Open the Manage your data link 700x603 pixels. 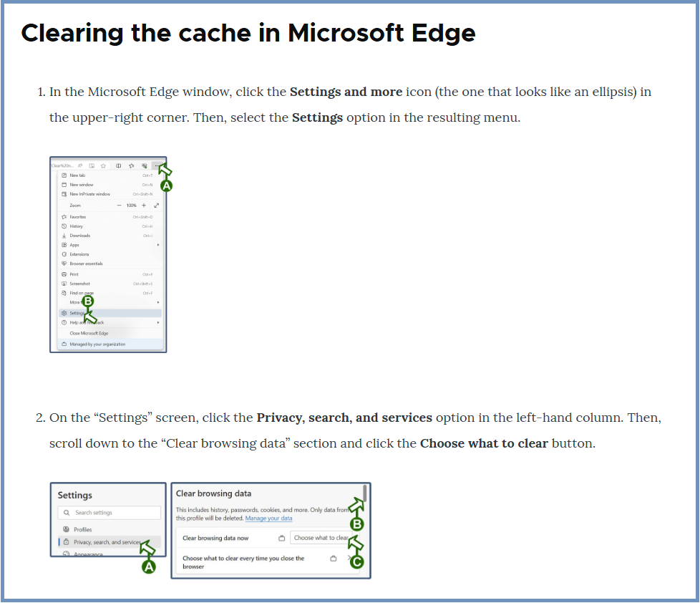pyautogui.click(x=268, y=518)
